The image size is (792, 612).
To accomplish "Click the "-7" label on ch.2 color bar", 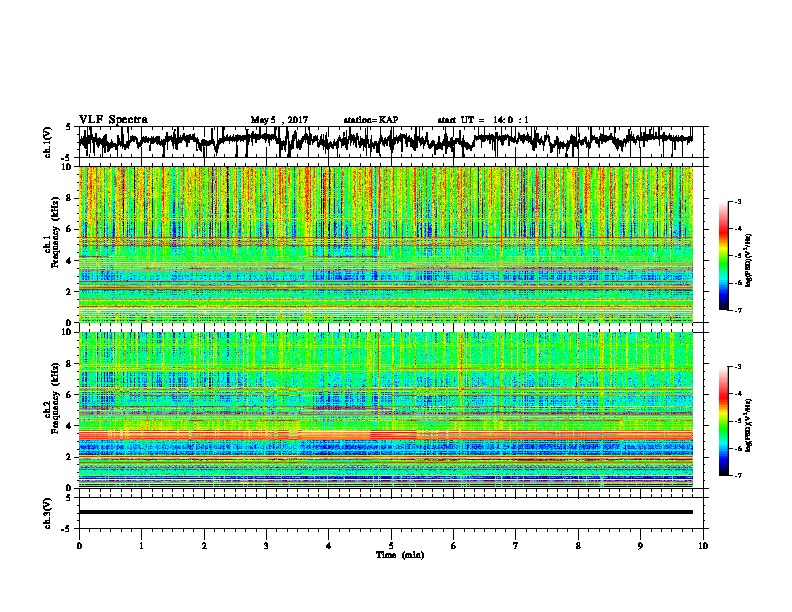I will 738,475.
